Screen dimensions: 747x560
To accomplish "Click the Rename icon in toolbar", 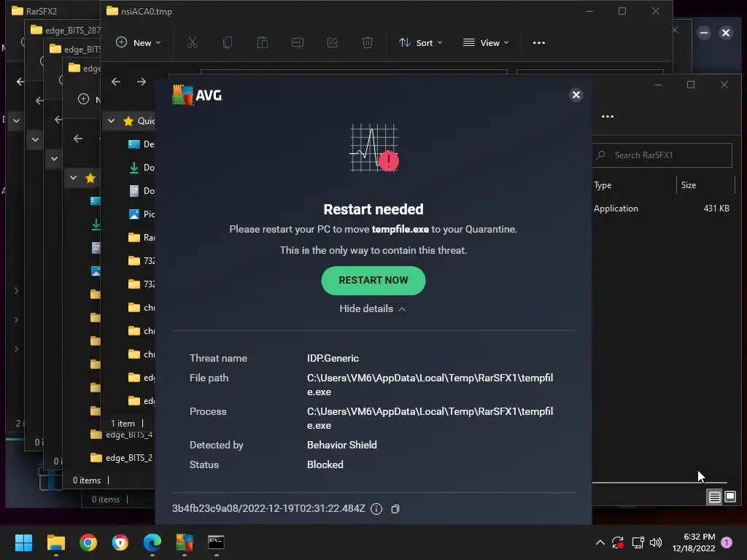I will 298,43.
